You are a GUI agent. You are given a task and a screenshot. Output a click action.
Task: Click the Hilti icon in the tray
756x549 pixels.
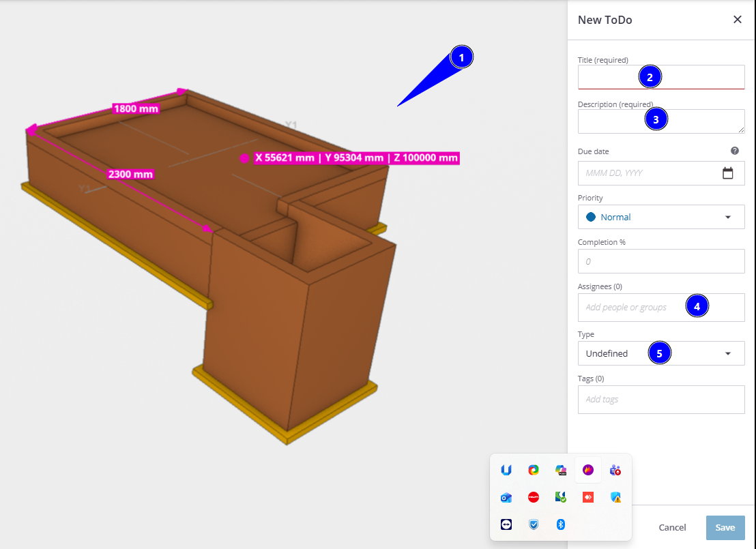pyautogui.click(x=534, y=497)
